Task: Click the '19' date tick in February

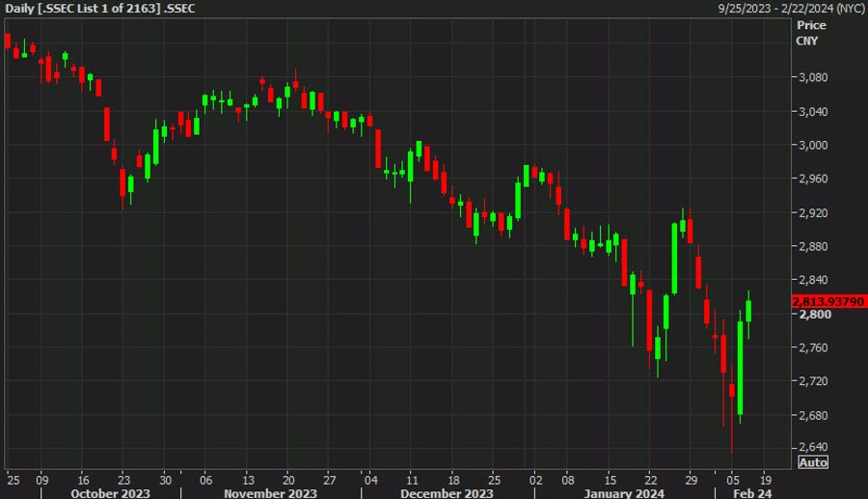Action: [765, 480]
